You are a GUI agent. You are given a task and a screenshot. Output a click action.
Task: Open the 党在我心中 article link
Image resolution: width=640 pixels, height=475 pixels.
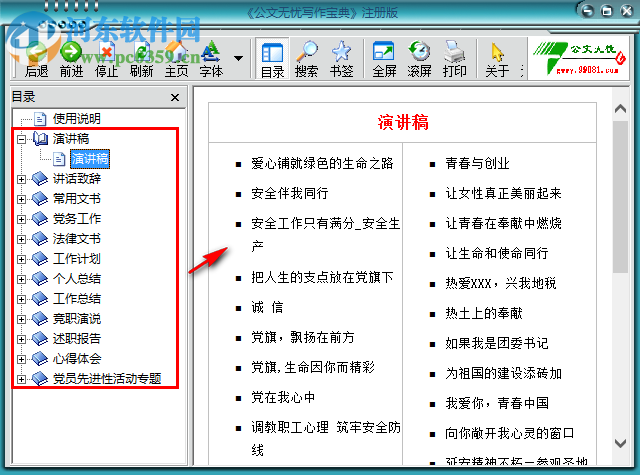pos(283,397)
